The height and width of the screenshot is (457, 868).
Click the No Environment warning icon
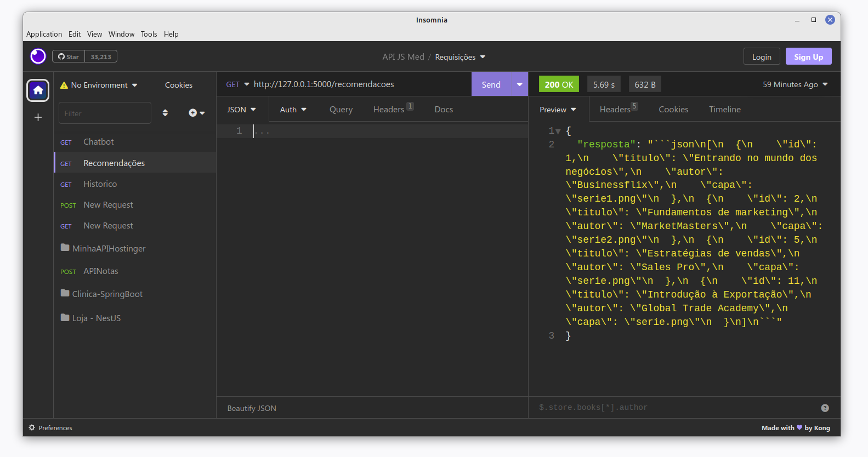point(64,85)
